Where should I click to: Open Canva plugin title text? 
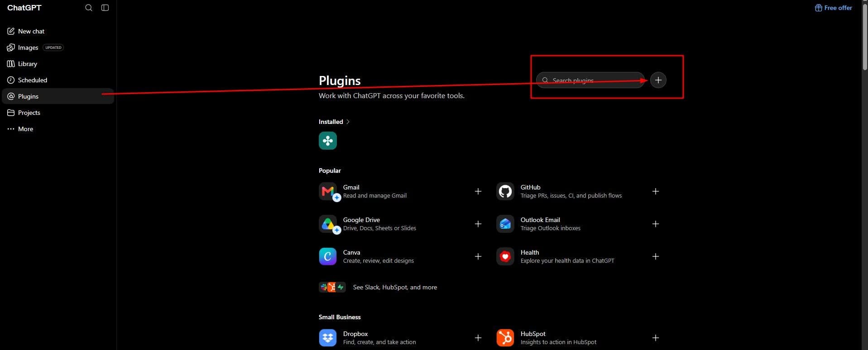tap(352, 252)
